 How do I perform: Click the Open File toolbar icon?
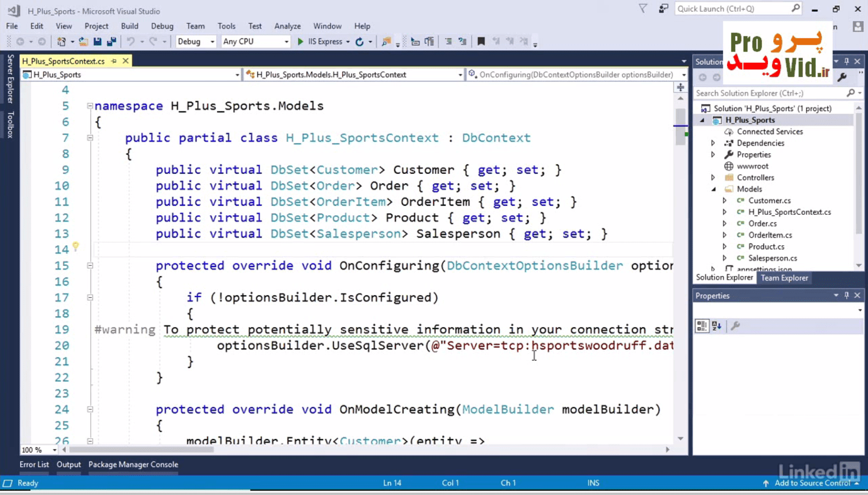tap(83, 41)
